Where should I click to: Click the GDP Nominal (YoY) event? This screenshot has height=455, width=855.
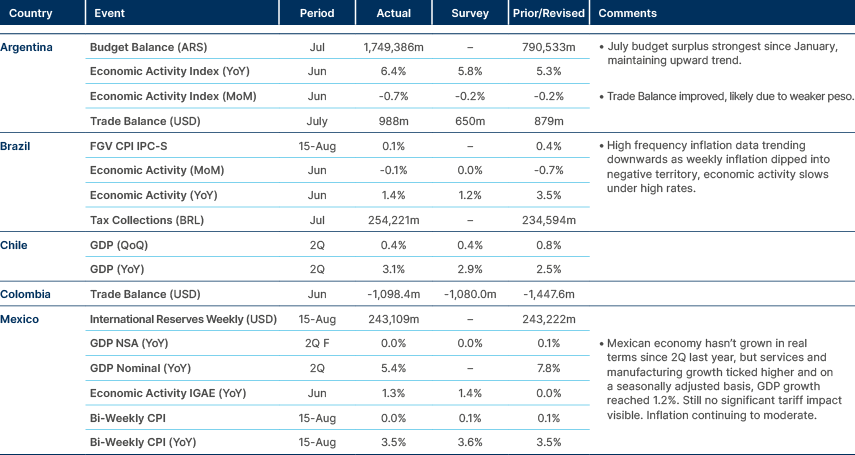[x=141, y=368]
